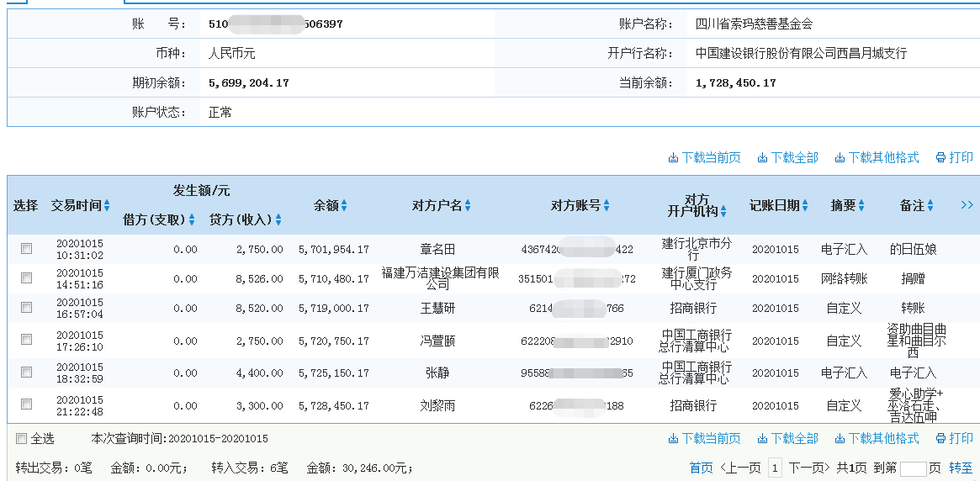Sort summary (摘要) column arrows
The image size is (980, 481).
861,205
